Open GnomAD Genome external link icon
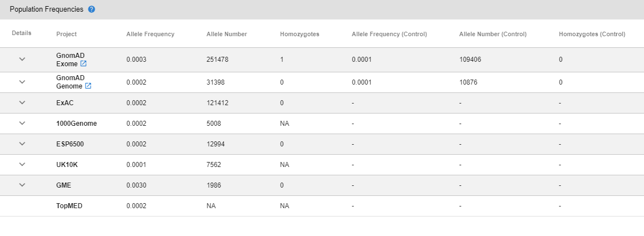This screenshot has width=644, height=236. (x=87, y=86)
